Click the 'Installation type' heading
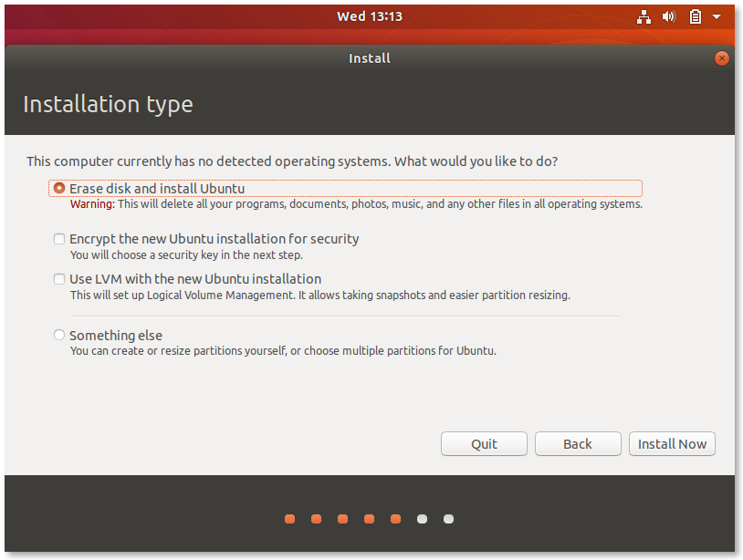This screenshot has height=560, width=743. click(x=108, y=105)
